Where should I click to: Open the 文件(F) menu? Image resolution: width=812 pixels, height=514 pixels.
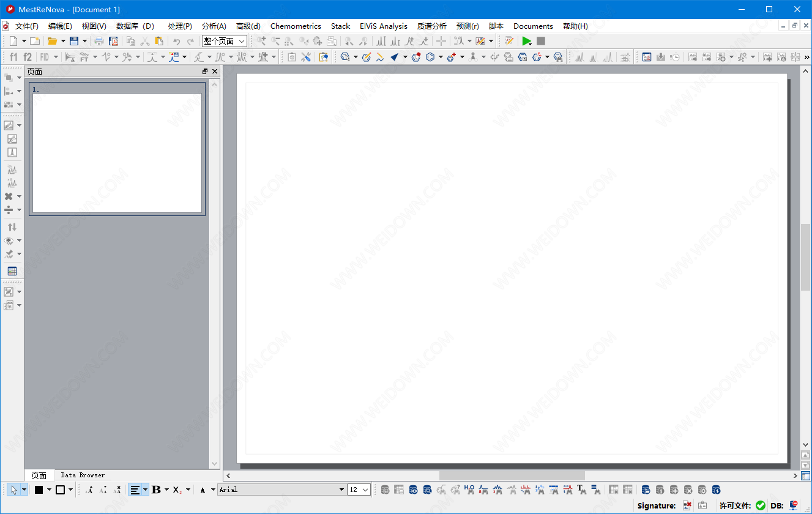pos(26,26)
